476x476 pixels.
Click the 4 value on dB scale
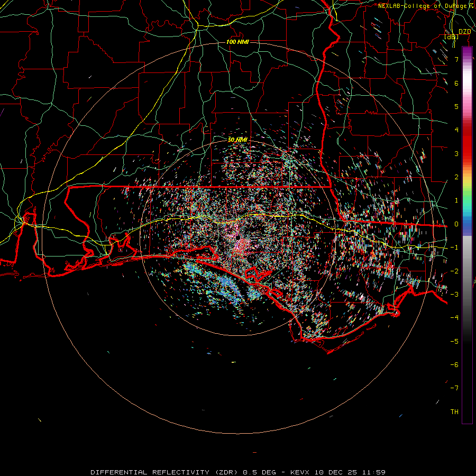point(456,130)
